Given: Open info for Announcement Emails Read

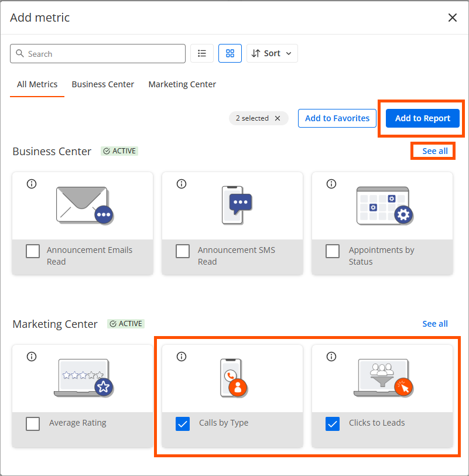Looking at the screenshot, I should (x=32, y=184).
